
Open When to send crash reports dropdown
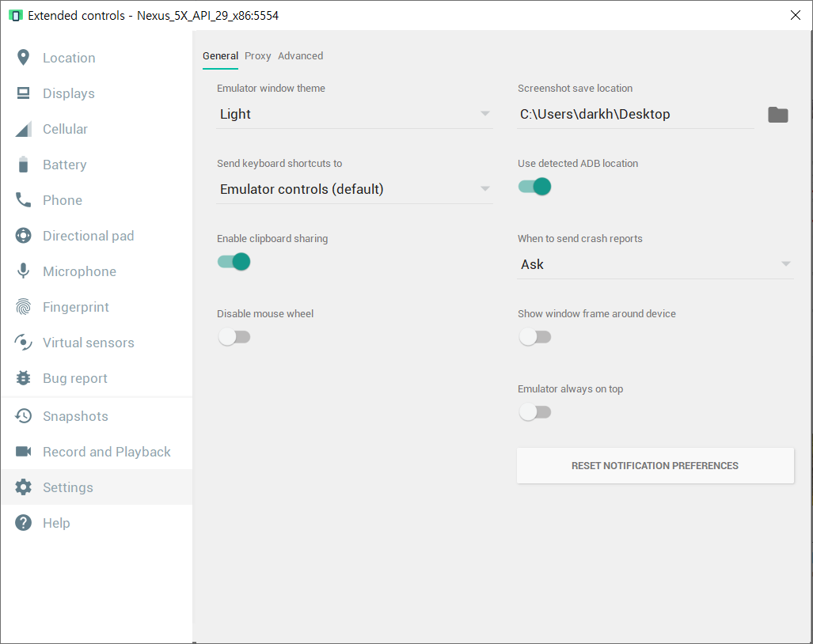tap(655, 265)
